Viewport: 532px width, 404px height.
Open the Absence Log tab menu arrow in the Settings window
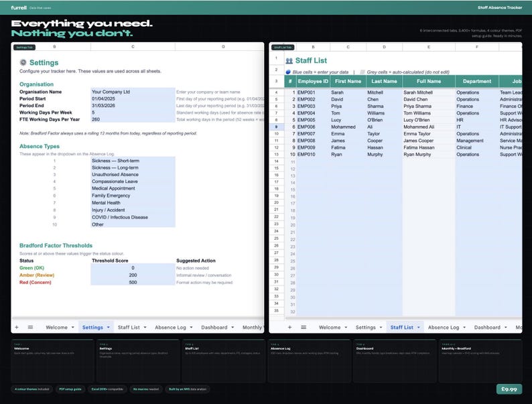[x=191, y=328]
